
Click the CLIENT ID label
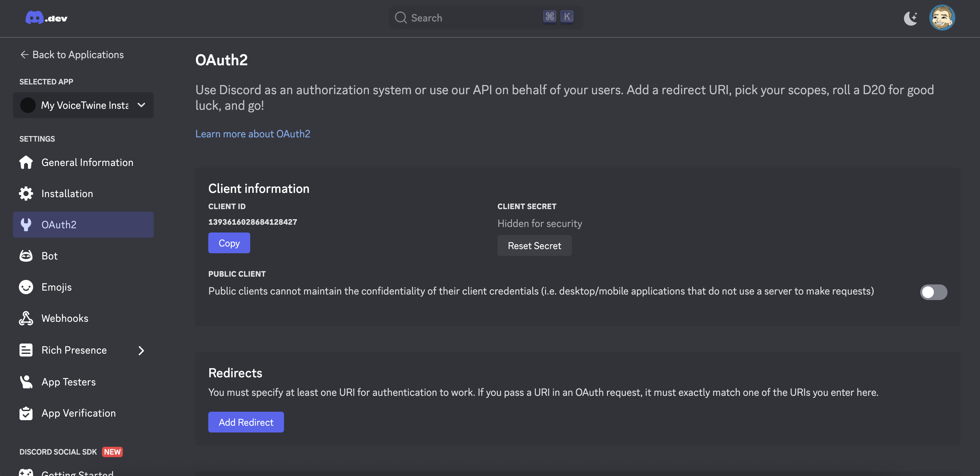click(227, 207)
